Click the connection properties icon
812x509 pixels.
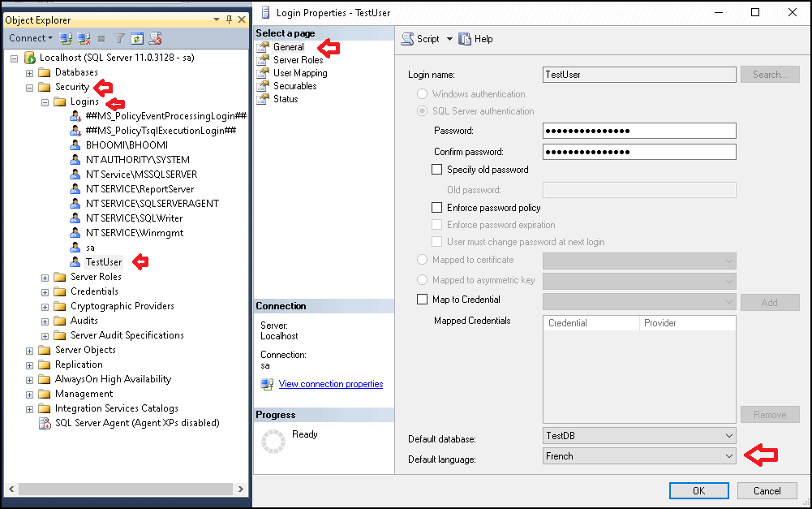point(267,384)
